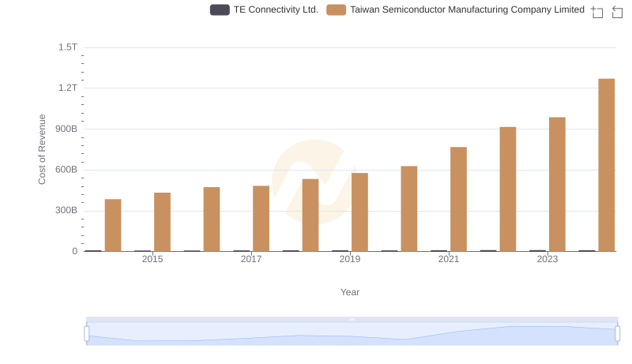Click the 2021 Taiwan Semiconductor bar

[458, 199]
